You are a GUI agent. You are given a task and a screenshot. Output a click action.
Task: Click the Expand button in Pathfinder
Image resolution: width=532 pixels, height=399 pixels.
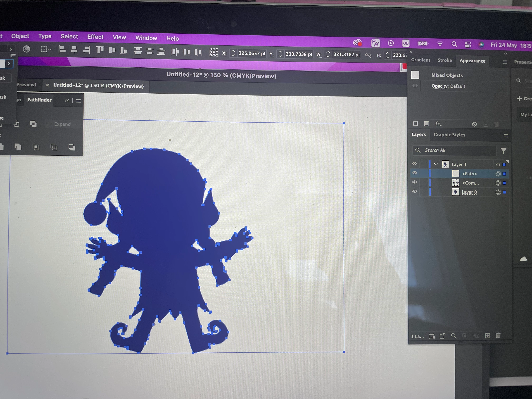[x=62, y=124]
